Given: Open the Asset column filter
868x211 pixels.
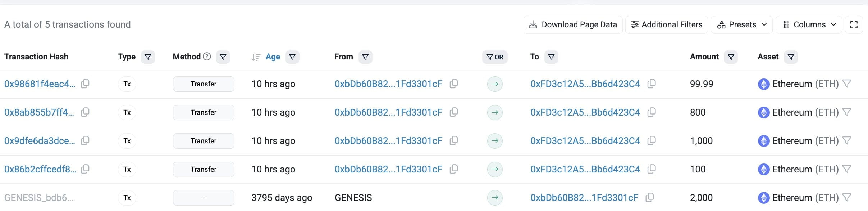Looking at the screenshot, I should coord(791,57).
